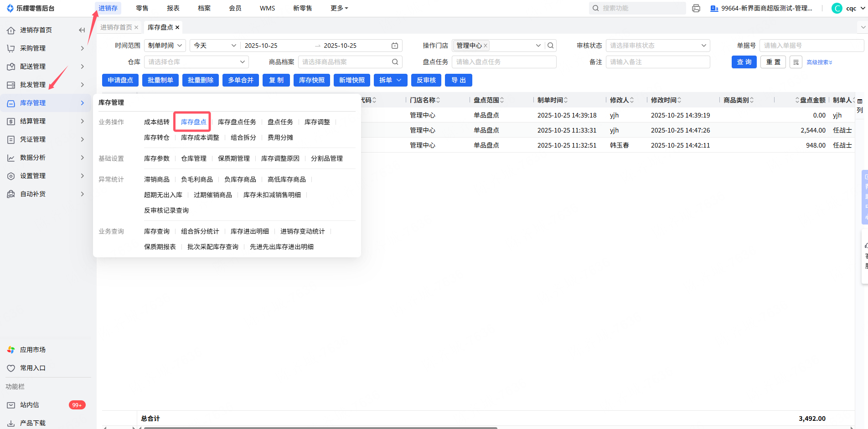Focus the 单据号 input field
Viewport: 868px width, 429px height.
[x=811, y=46]
